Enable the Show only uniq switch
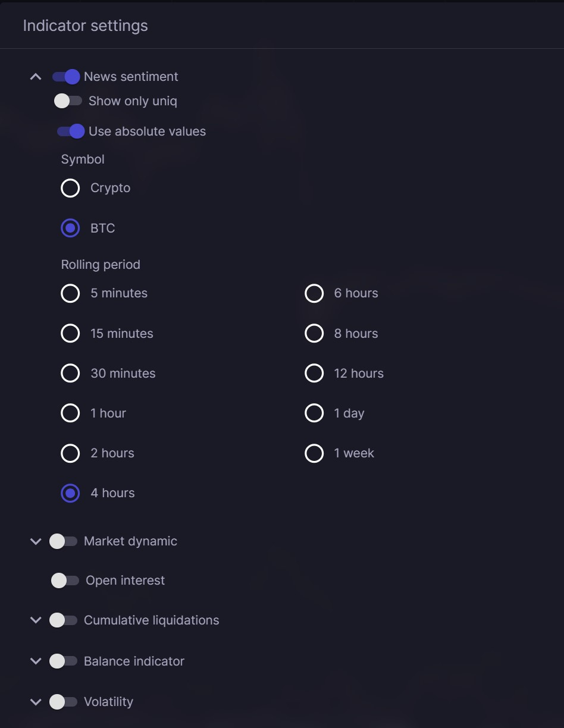The width and height of the screenshot is (564, 728). [x=68, y=101]
